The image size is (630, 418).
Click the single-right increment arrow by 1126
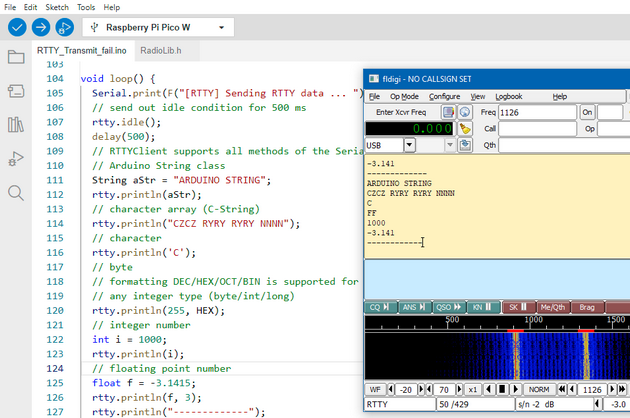(612, 389)
